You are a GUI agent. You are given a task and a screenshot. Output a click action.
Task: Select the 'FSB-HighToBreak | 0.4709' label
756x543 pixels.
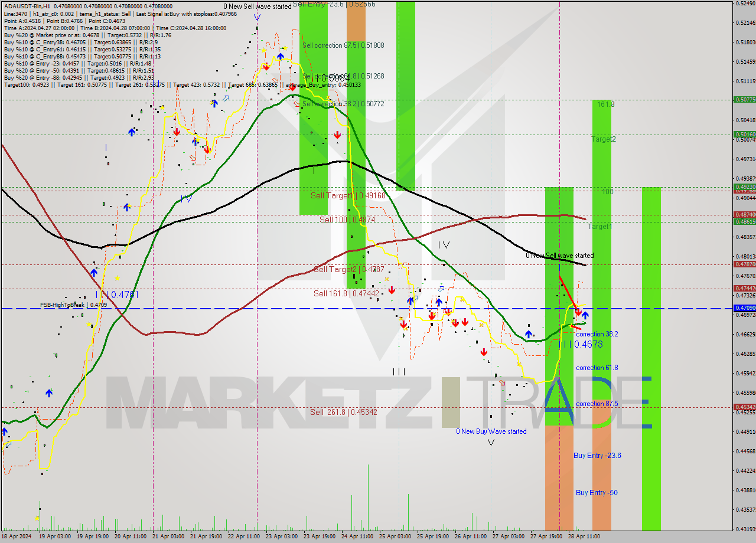[x=73, y=305]
